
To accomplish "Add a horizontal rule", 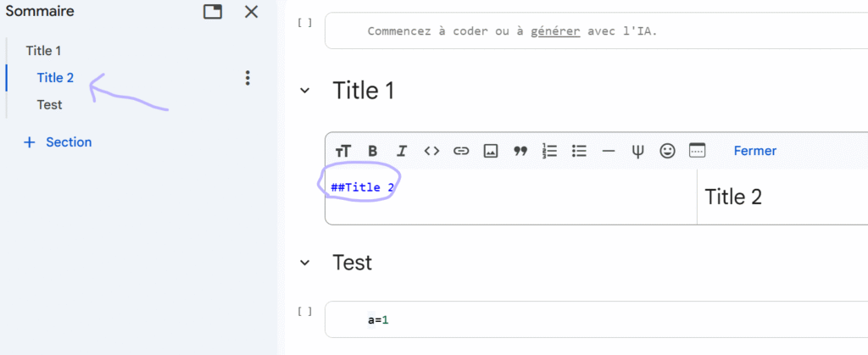I will tap(609, 151).
